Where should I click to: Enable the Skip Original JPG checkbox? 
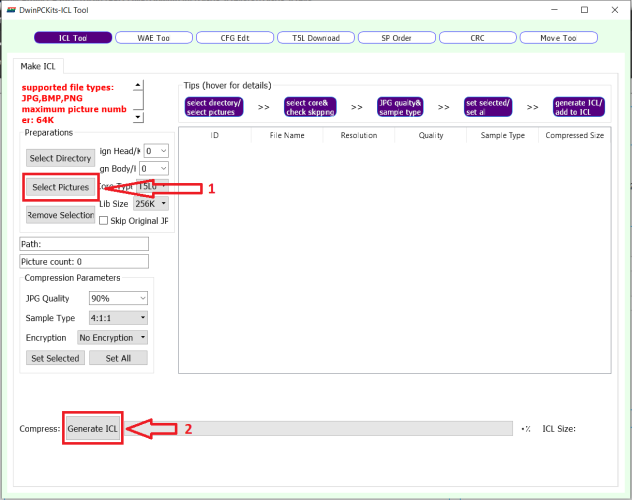pos(104,220)
